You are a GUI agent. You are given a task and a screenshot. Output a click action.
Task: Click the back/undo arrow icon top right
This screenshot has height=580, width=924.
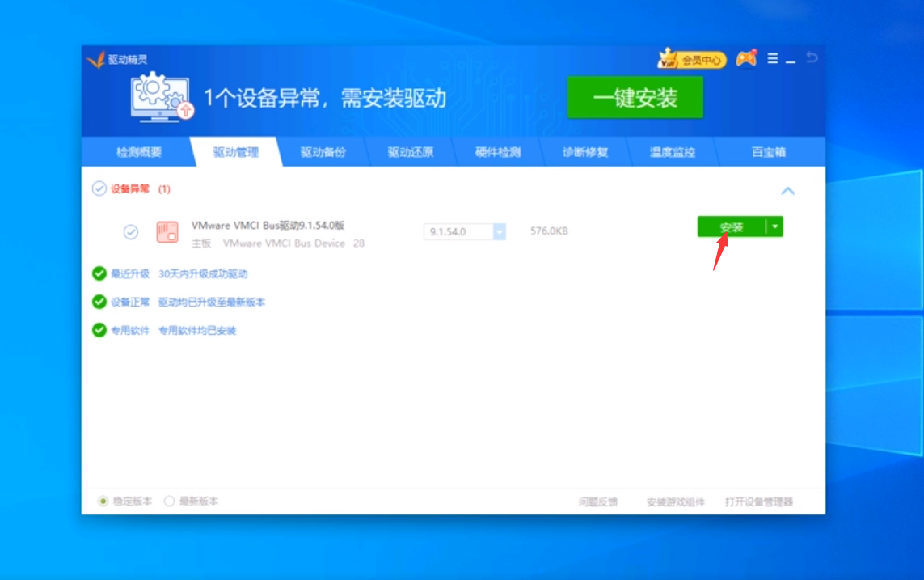(x=811, y=57)
